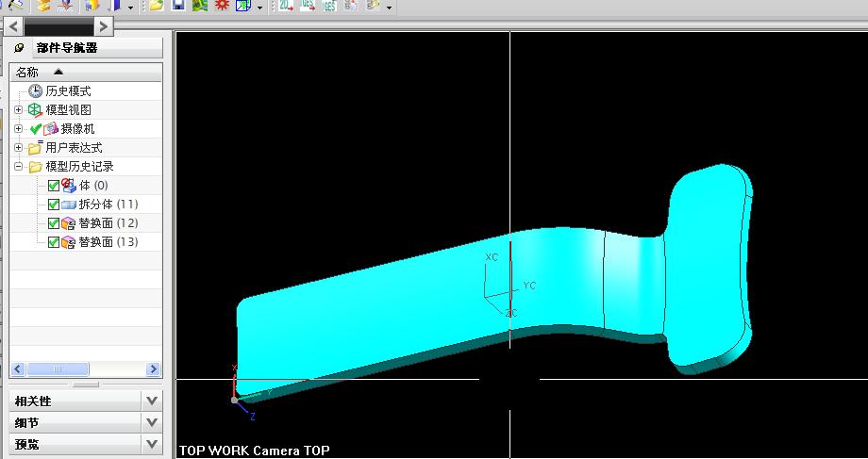Click the 2D export icon
This screenshot has height=459, width=868.
(286, 6)
